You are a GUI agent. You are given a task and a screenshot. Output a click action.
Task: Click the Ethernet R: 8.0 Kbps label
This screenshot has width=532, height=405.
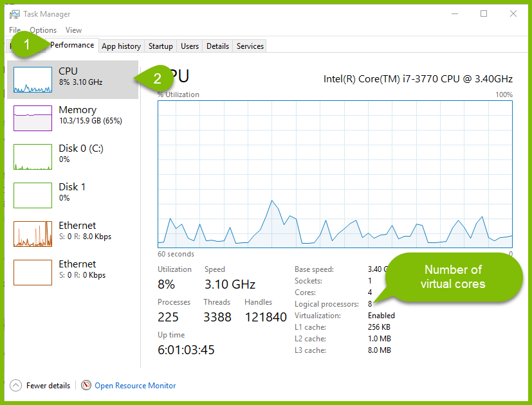(85, 237)
